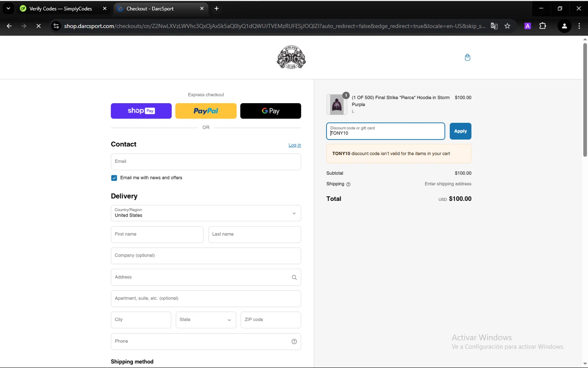Close the Checkout DarcSport tab
The height and width of the screenshot is (368, 588).
(202, 8)
